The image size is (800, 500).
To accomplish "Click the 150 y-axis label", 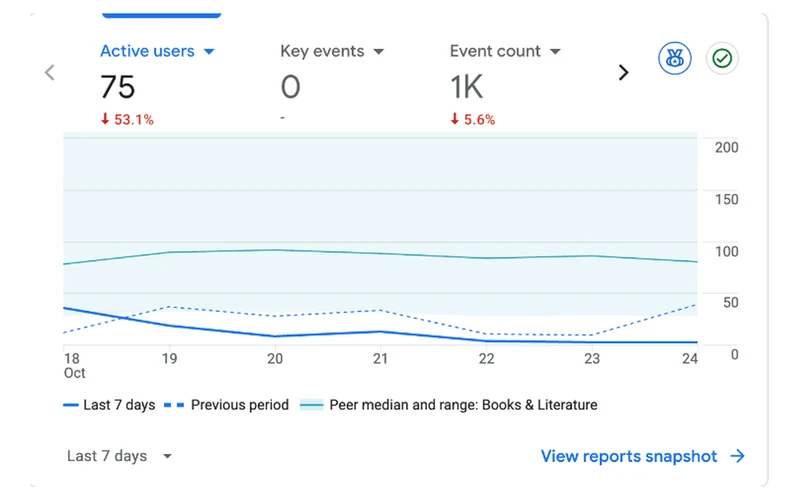I will (727, 199).
